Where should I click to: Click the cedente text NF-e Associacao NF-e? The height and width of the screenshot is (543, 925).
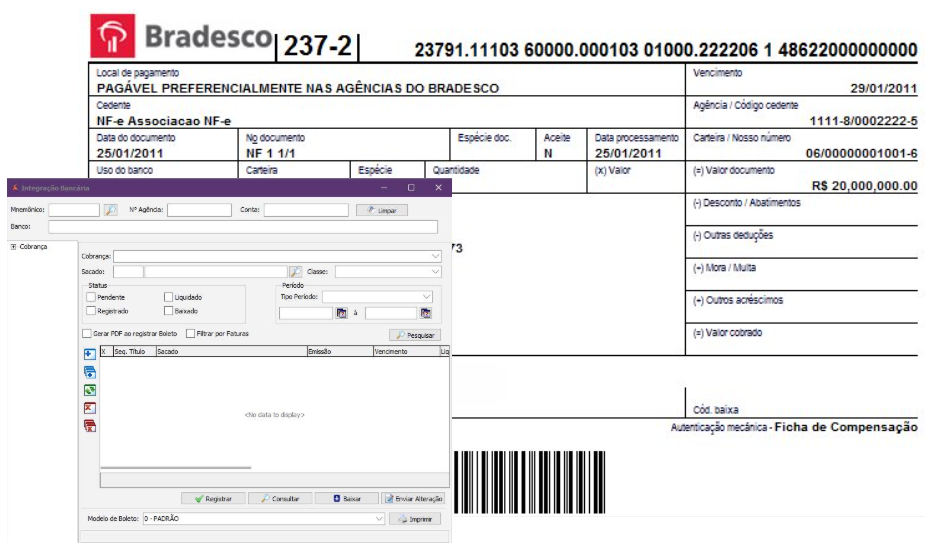tap(164, 121)
